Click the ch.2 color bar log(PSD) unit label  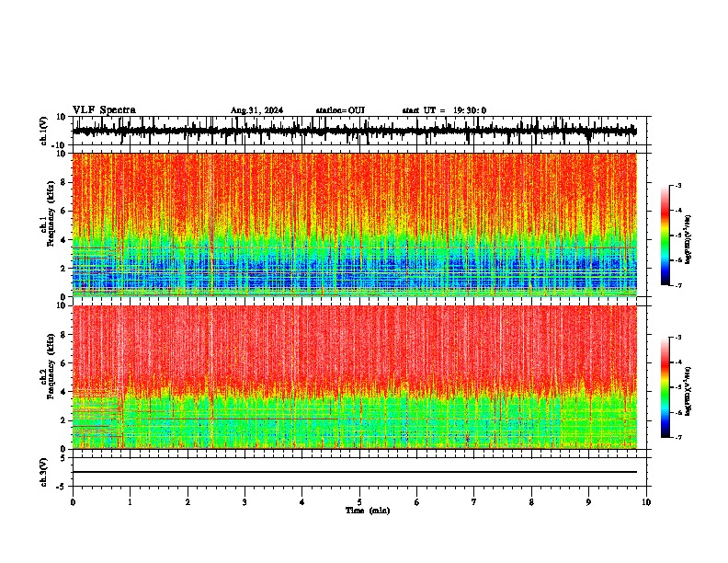tap(688, 392)
